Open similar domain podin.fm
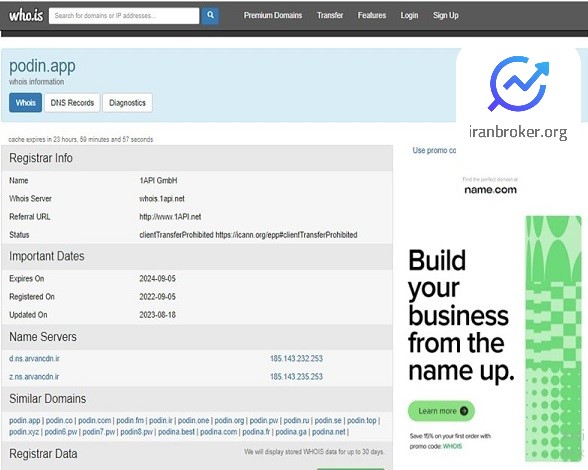The width and height of the screenshot is (588, 470). [130, 420]
